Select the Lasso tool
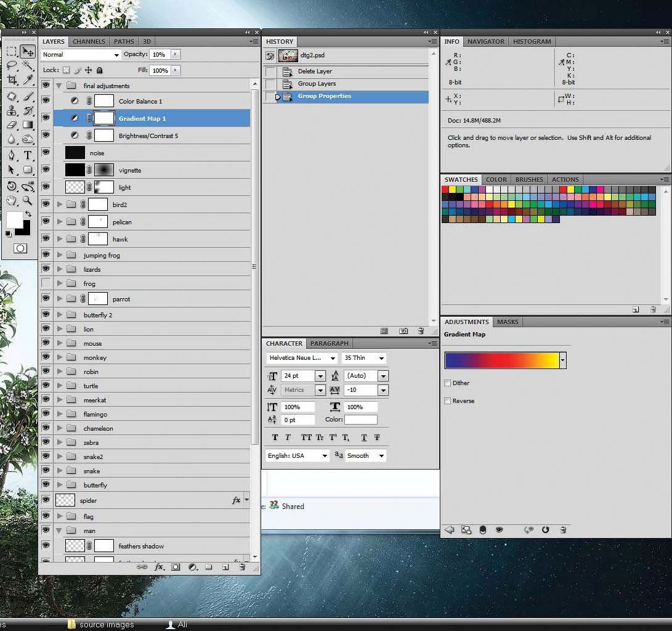Screen dimensions: 672x631 pyautogui.click(x=12, y=65)
